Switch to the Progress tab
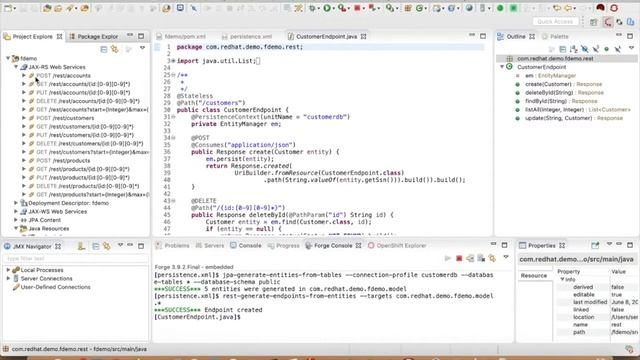This screenshot has width=640, height=360. coord(284,246)
